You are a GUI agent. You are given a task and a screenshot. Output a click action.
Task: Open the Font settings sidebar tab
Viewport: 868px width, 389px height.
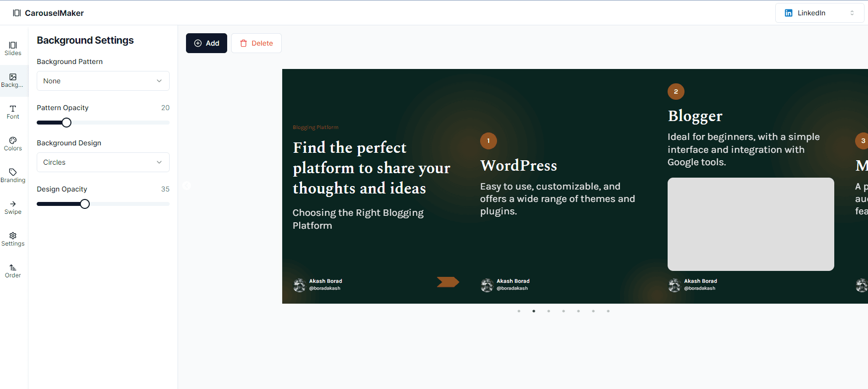coord(13,112)
